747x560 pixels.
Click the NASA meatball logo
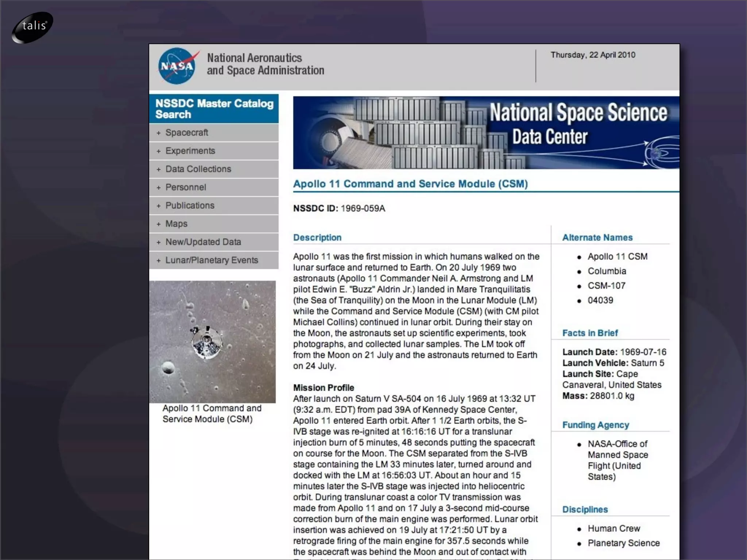(x=177, y=66)
